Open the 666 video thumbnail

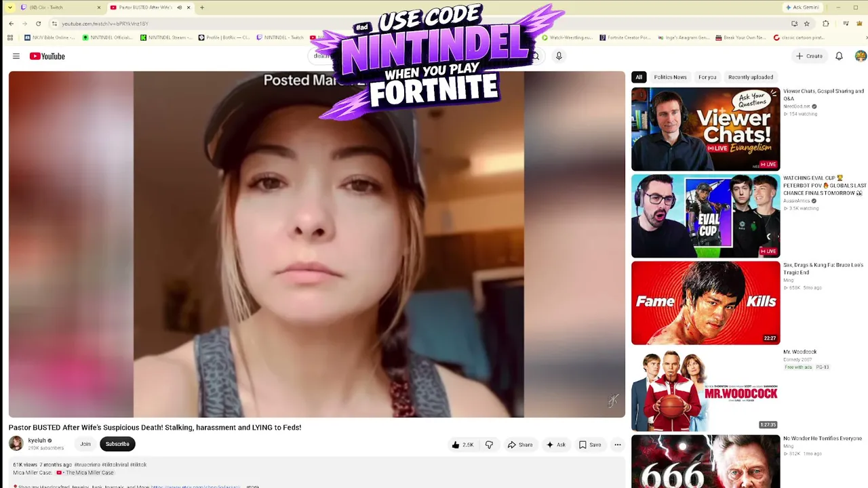pos(705,462)
